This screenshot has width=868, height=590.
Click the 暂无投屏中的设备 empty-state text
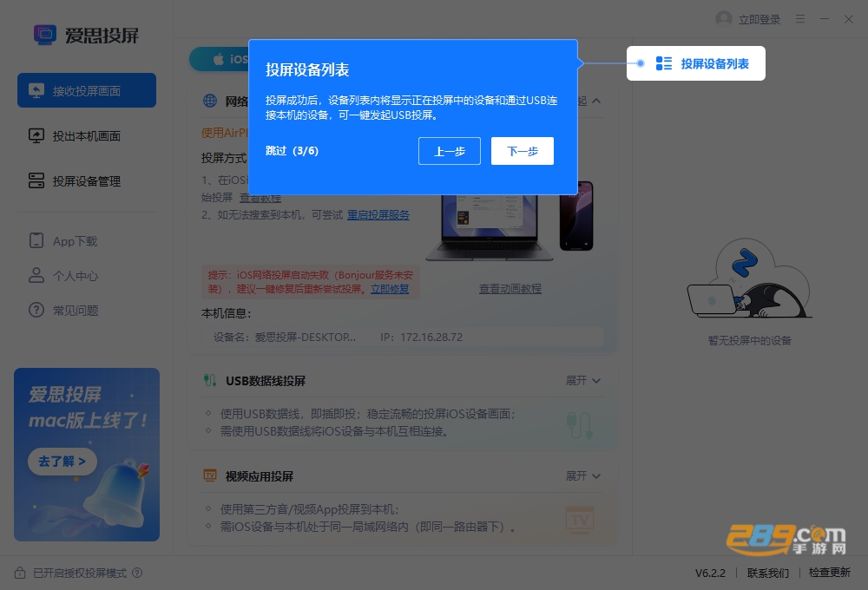click(x=750, y=340)
